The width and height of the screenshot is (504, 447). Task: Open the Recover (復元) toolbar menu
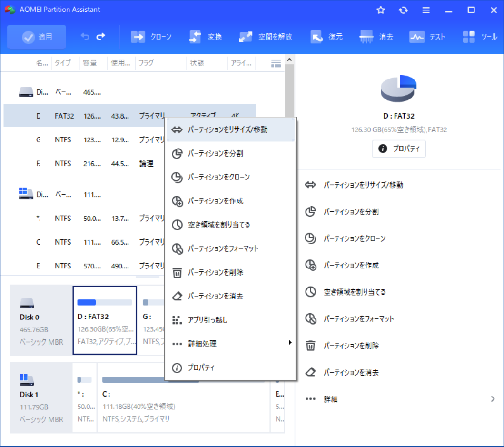click(326, 37)
